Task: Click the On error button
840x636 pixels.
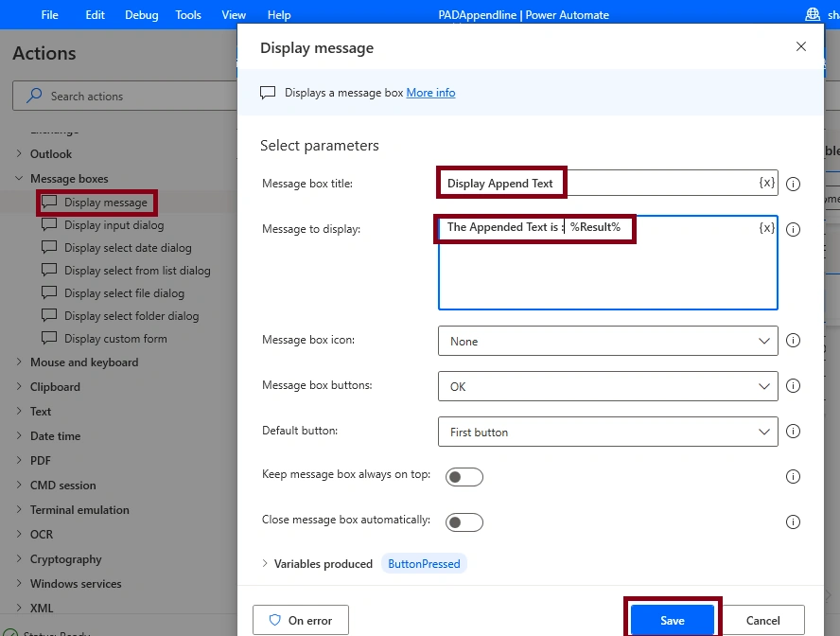Action: click(301, 621)
